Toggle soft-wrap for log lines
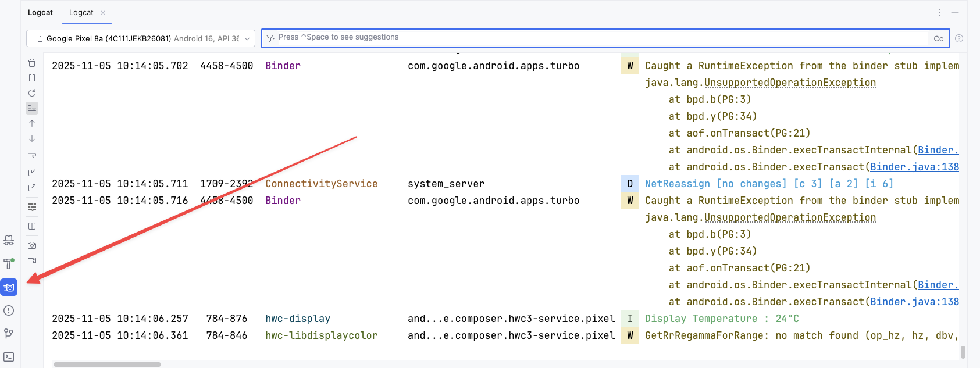Image resolution: width=980 pixels, height=368 pixels. coord(32,154)
